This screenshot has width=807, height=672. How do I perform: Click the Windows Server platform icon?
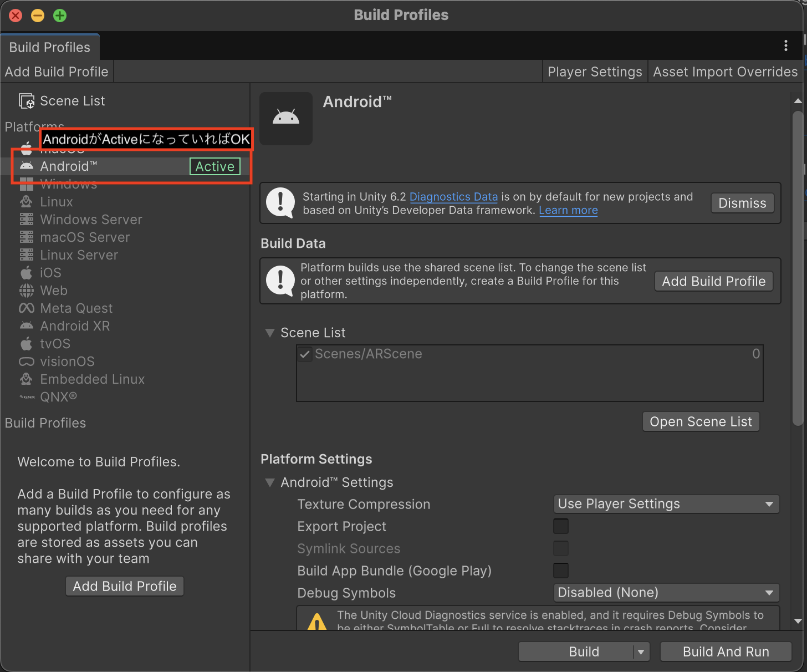click(x=26, y=220)
